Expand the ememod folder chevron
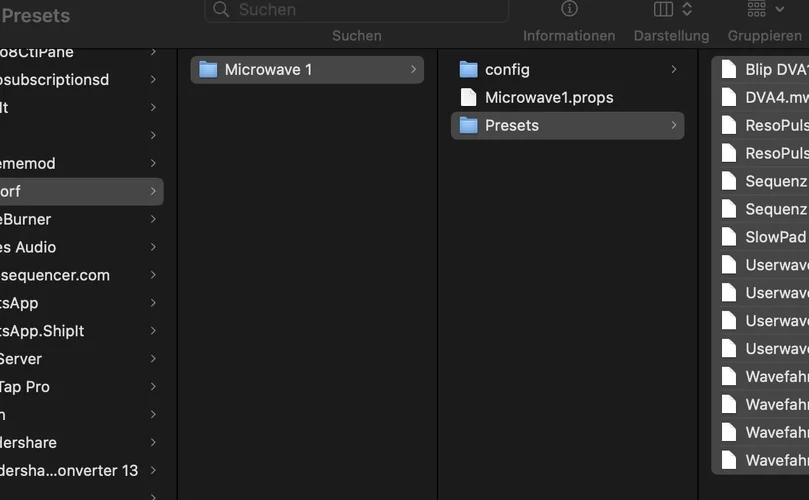Viewport: 809px width, 500px height. pyautogui.click(x=153, y=163)
